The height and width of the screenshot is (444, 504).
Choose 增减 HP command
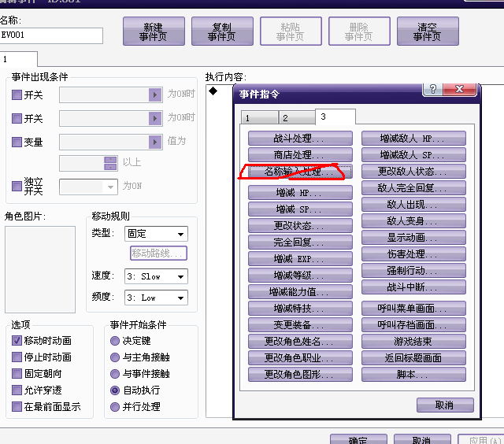pos(300,192)
